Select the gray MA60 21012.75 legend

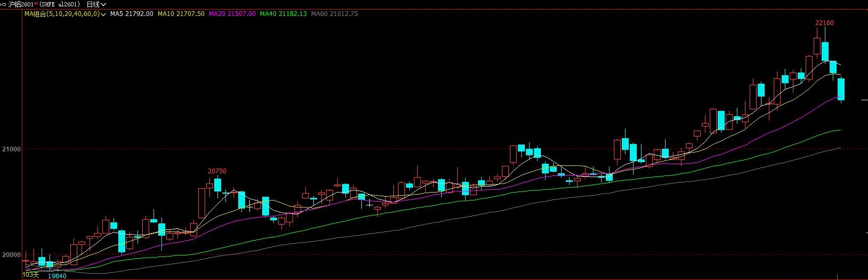click(334, 14)
